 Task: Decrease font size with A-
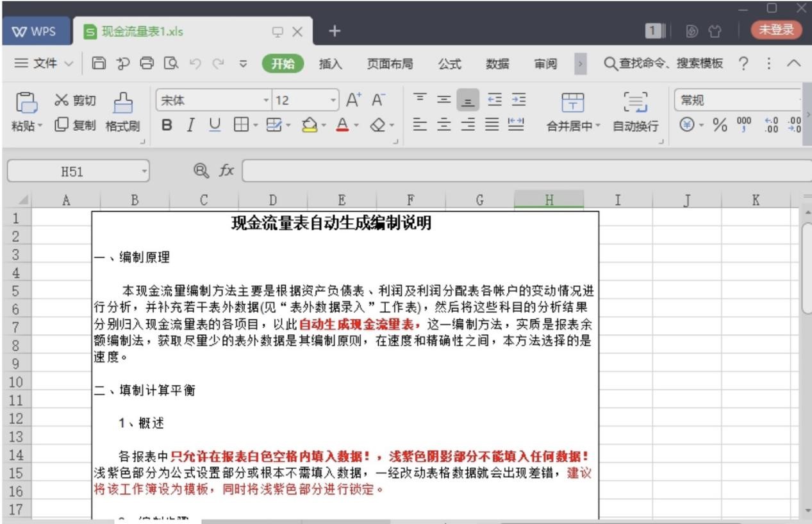pos(379,101)
